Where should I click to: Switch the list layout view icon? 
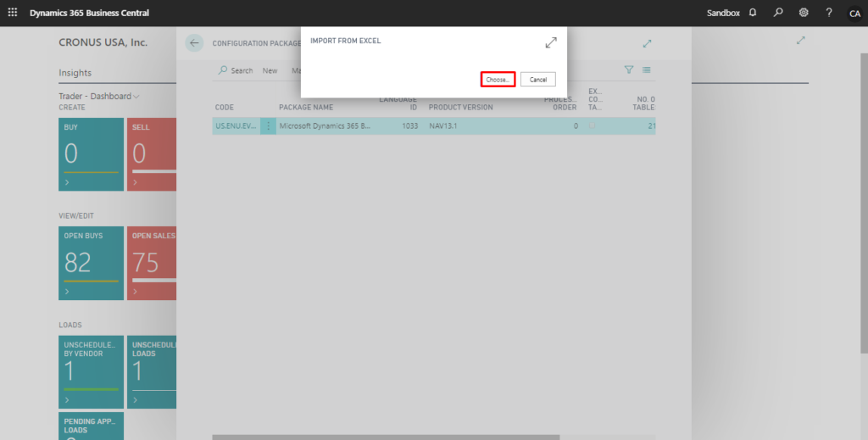647,70
